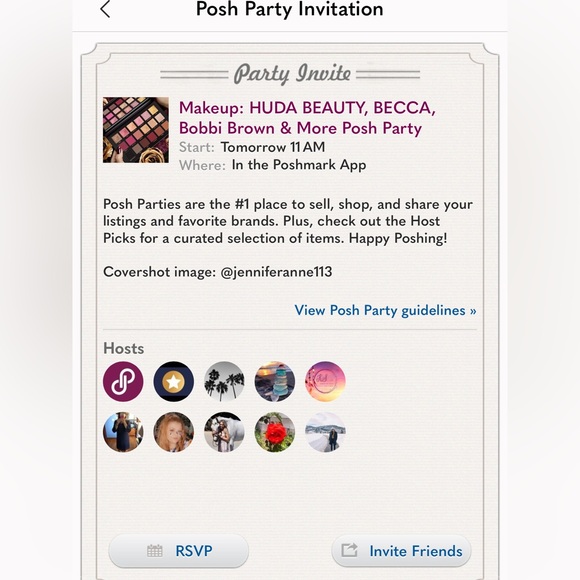The width and height of the screenshot is (580, 580).
Task: Click the calendar icon on RSVP
Action: tap(155, 551)
